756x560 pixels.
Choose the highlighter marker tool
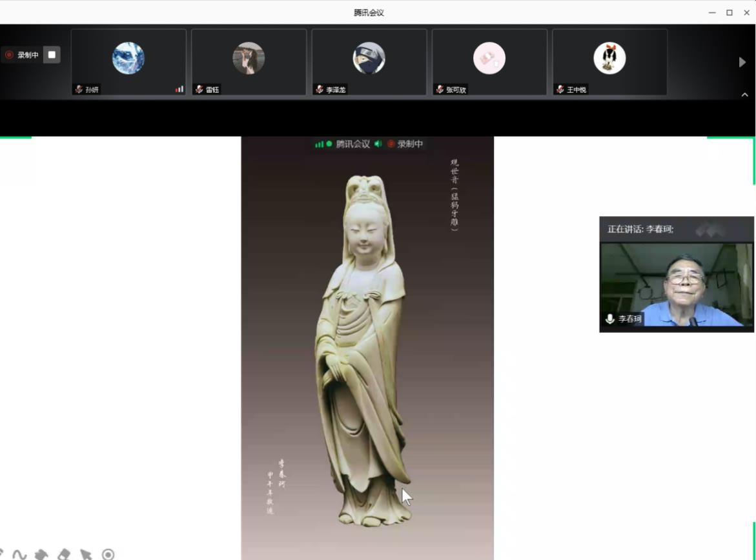tap(41, 554)
